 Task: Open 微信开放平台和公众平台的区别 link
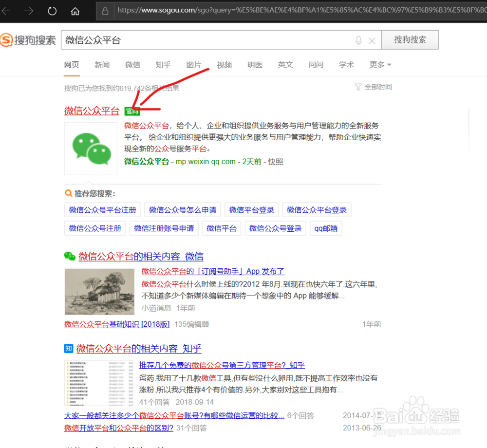[x=119, y=428]
